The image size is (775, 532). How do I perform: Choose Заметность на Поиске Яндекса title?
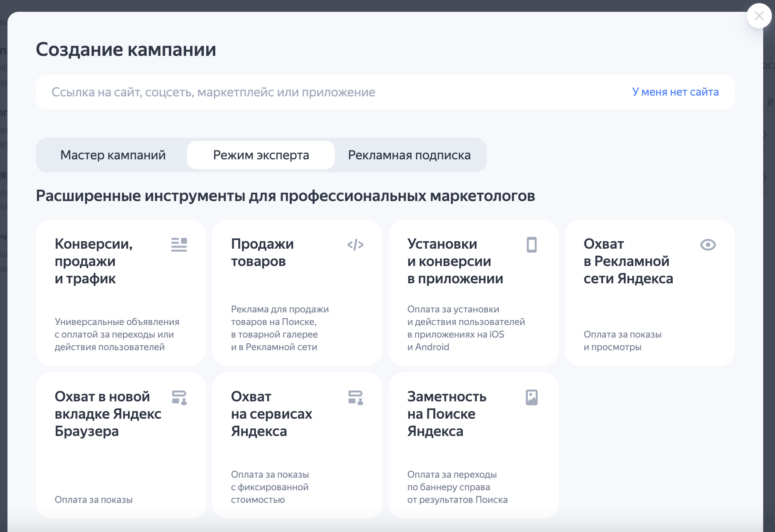[x=447, y=414]
